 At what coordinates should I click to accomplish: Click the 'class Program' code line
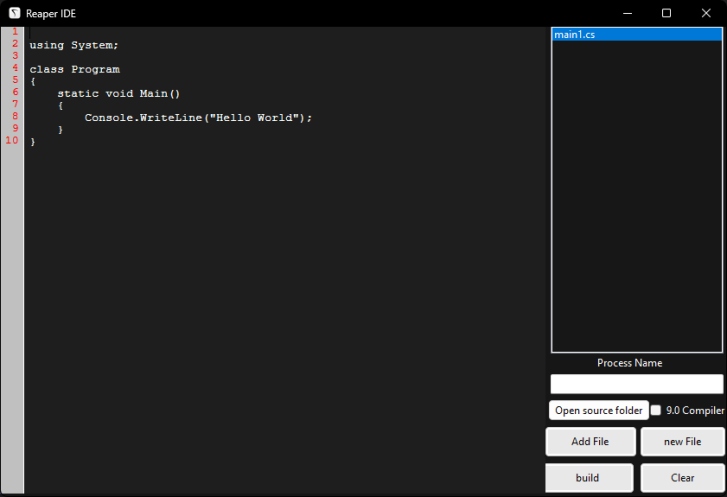click(75, 69)
